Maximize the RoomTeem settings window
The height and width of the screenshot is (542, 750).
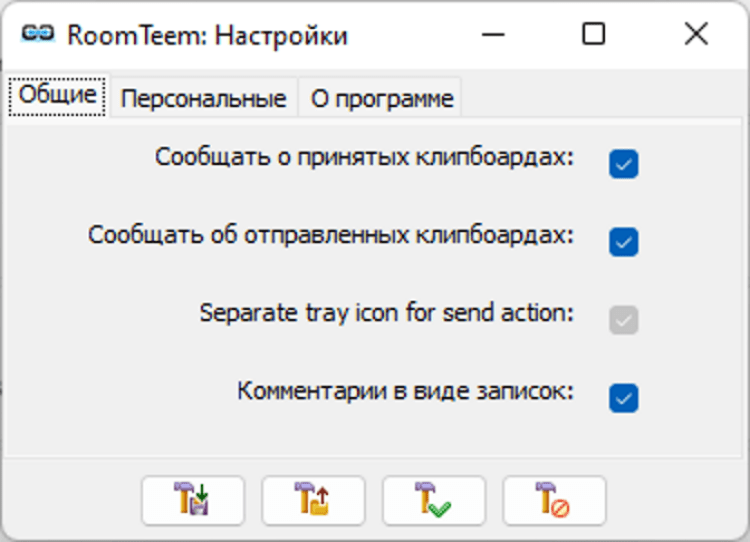(593, 34)
